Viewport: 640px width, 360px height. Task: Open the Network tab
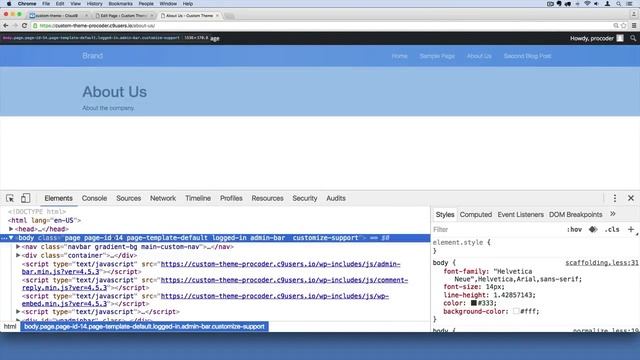point(163,198)
